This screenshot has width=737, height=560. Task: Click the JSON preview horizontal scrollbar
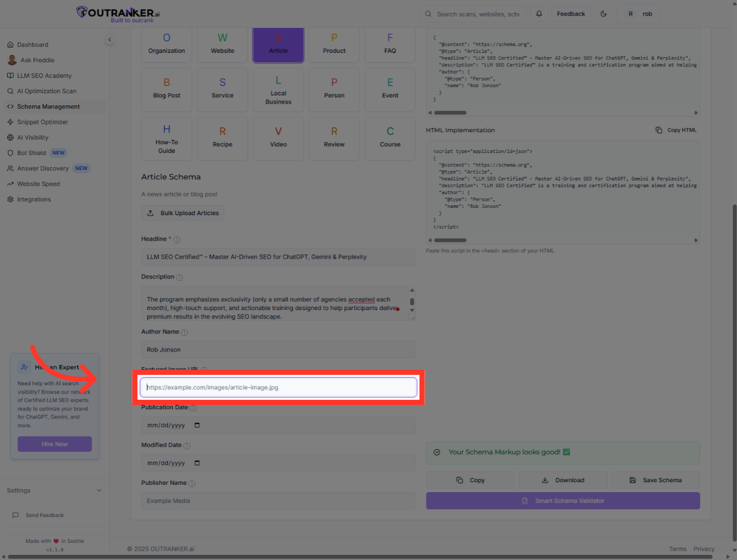[x=450, y=113]
